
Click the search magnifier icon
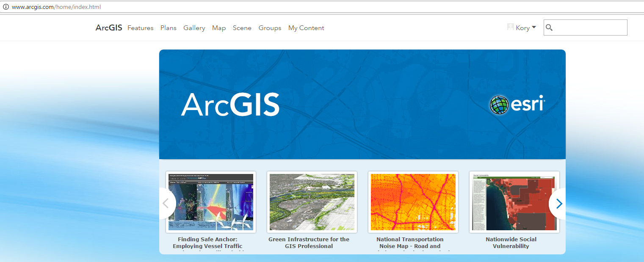coord(549,28)
